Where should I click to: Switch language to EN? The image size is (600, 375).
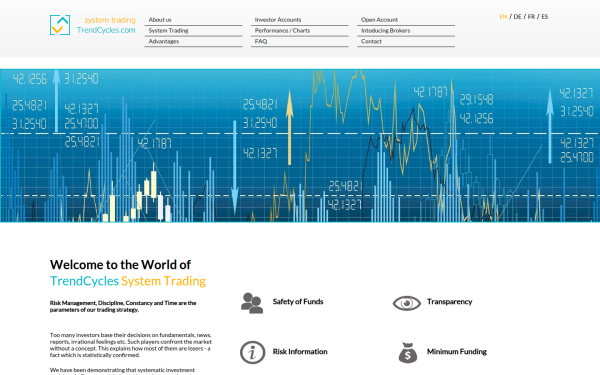click(503, 16)
